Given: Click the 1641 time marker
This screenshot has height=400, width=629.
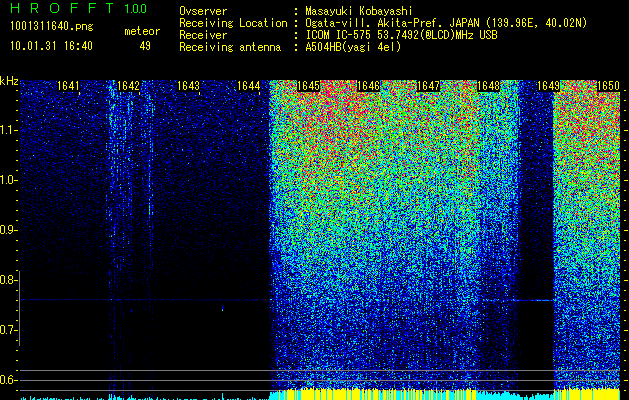Looking at the screenshot, I should click(68, 86).
